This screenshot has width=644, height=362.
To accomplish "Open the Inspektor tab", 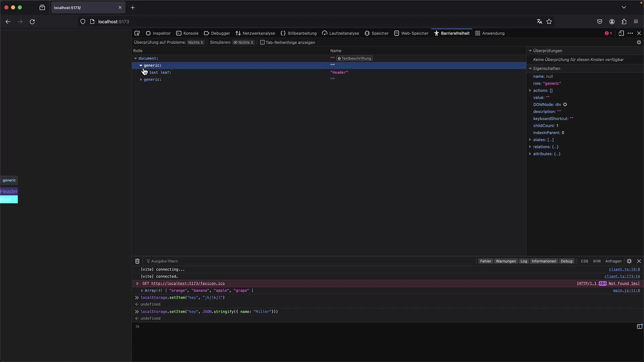I will click(x=158, y=33).
